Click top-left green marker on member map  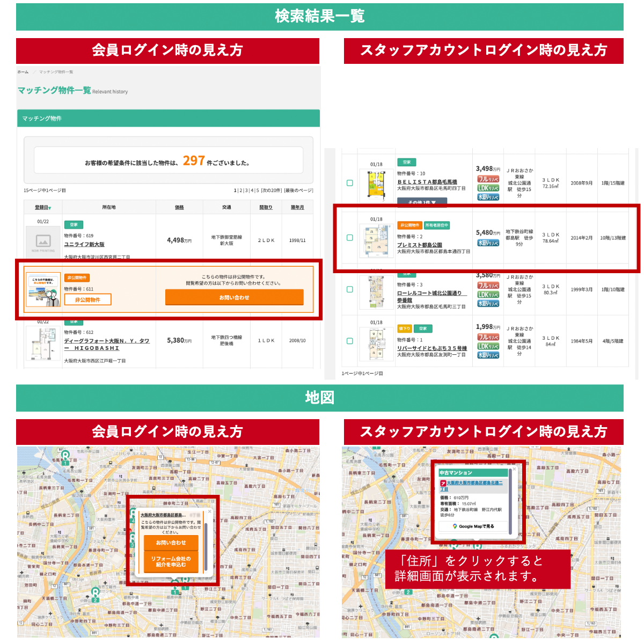click(x=65, y=458)
